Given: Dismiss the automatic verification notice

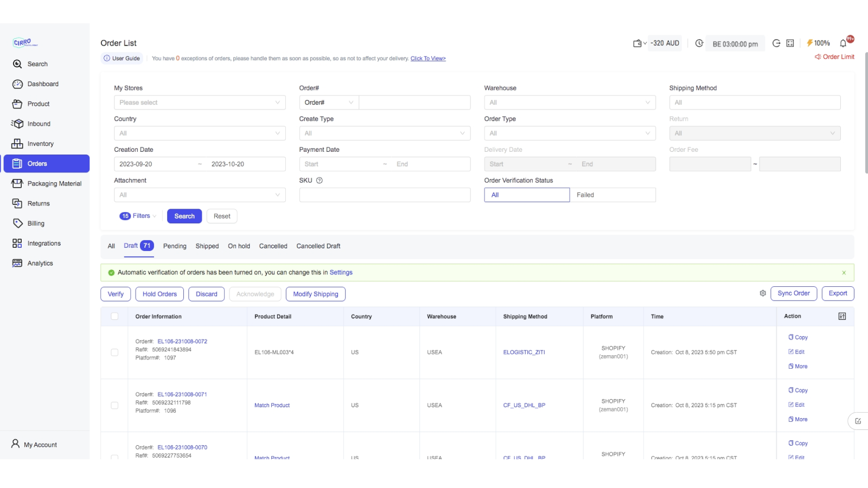Looking at the screenshot, I should 844,273.
